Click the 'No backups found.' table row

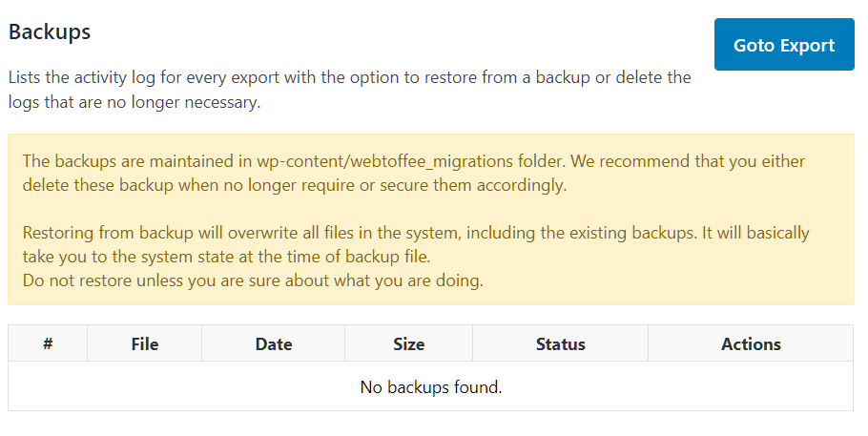pyautogui.click(x=431, y=386)
